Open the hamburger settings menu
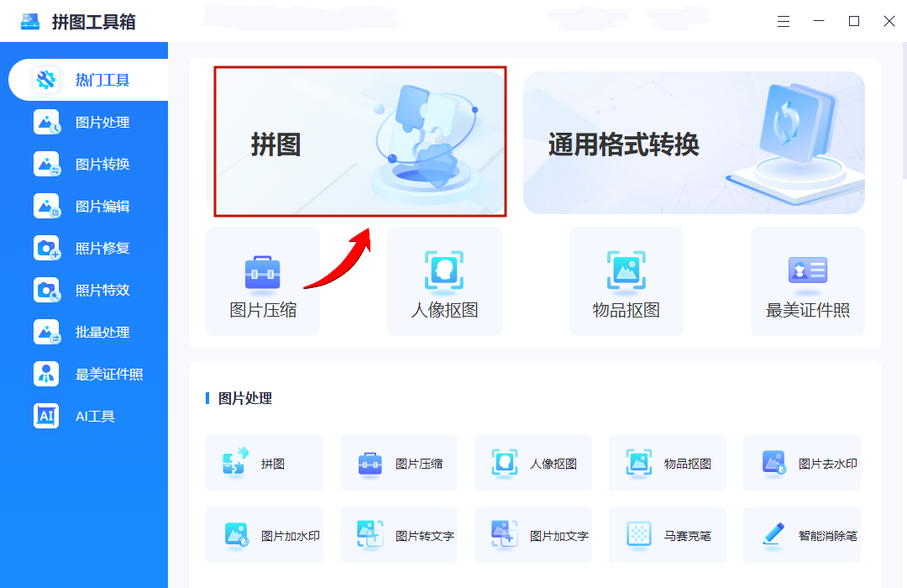907x588 pixels. (784, 21)
